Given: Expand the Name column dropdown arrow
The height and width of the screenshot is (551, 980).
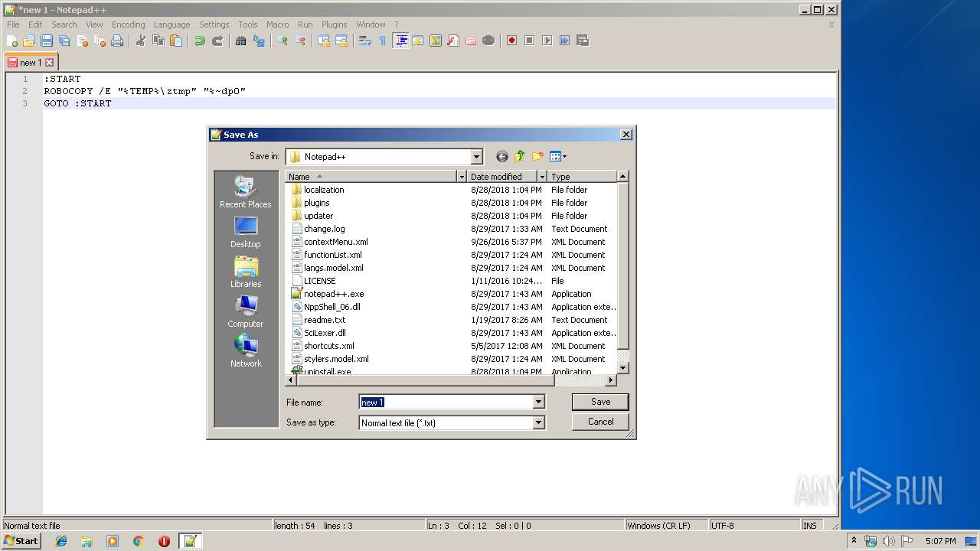Looking at the screenshot, I should (x=462, y=177).
